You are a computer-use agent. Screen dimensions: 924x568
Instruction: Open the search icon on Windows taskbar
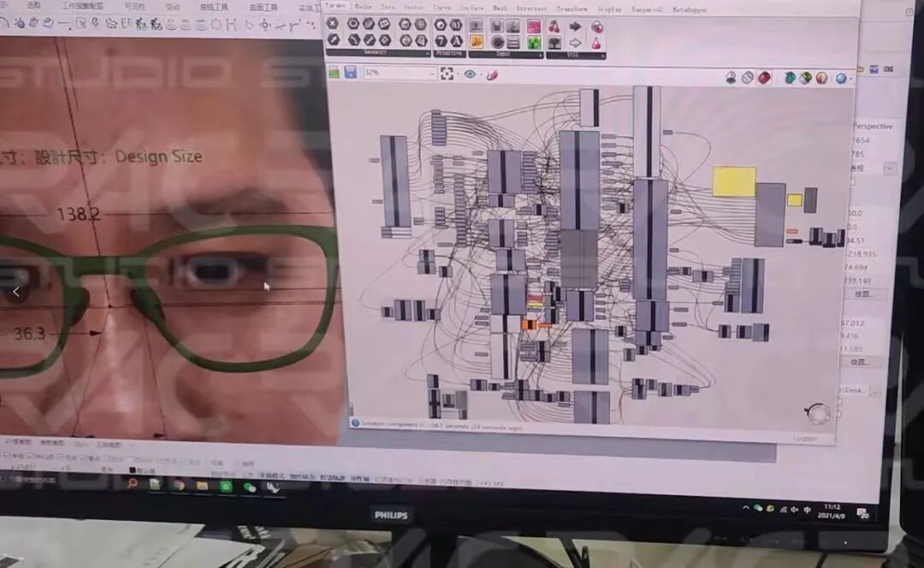click(x=133, y=484)
